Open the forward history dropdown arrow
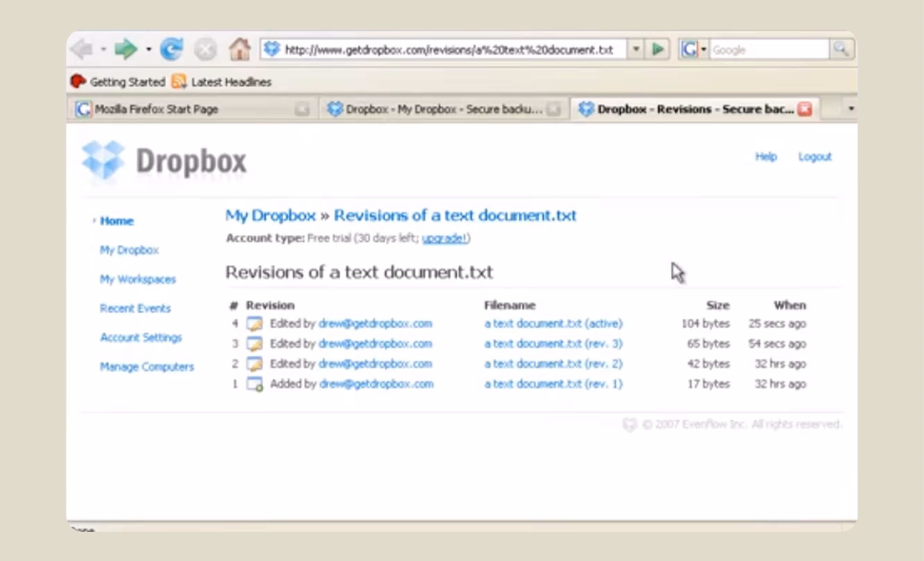The image size is (924, 561). [149, 49]
